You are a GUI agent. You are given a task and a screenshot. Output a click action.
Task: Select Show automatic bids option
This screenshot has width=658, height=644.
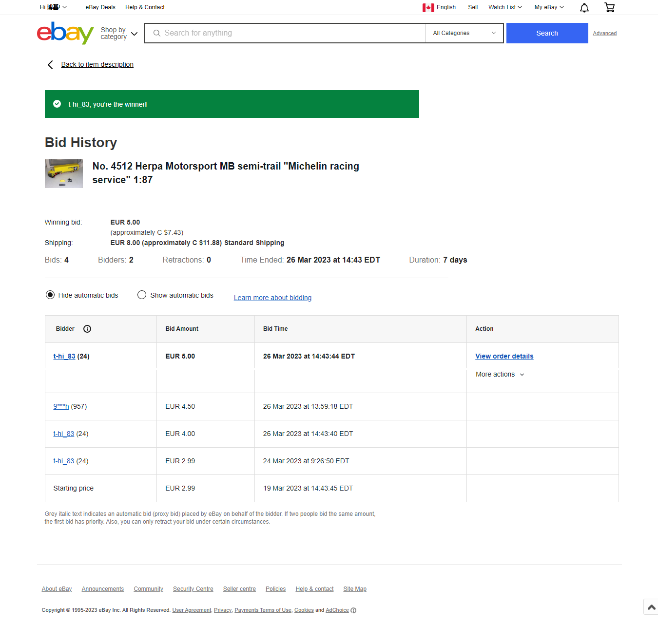[142, 295]
